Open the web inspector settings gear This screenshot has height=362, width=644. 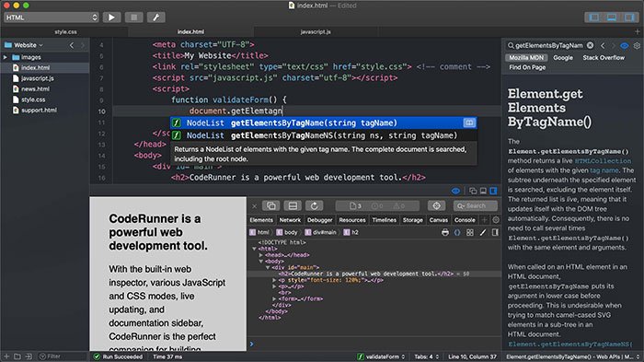click(x=496, y=220)
